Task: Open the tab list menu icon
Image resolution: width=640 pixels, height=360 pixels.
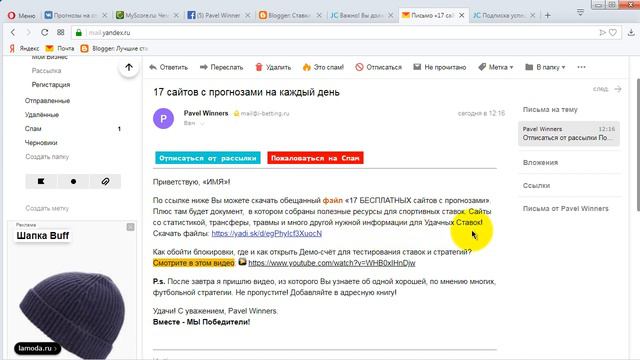Action: (x=580, y=12)
